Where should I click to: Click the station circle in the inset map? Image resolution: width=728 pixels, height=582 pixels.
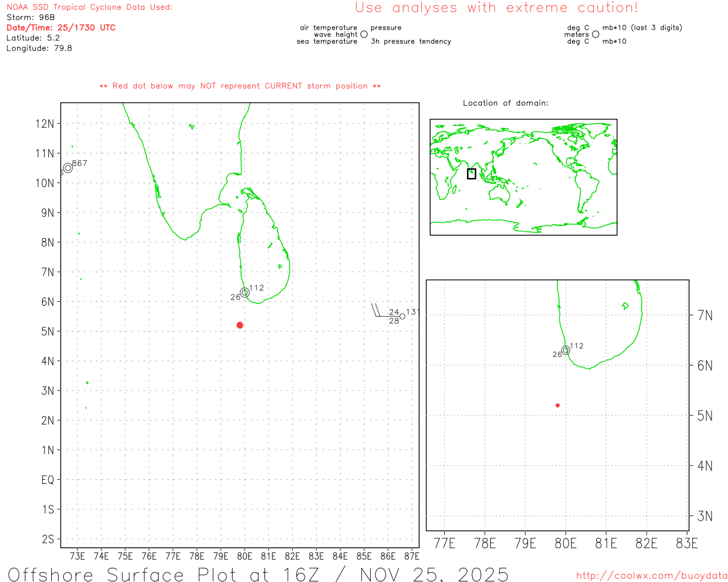tap(565, 350)
